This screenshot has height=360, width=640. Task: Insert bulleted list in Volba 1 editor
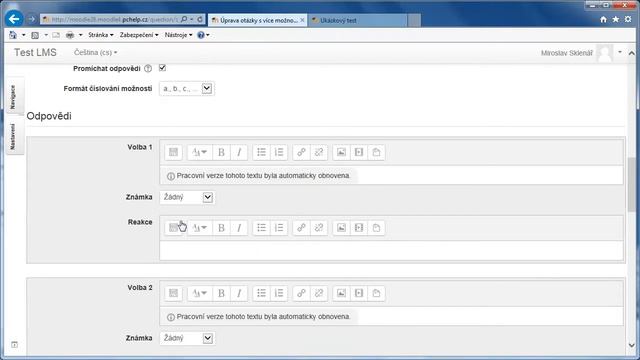[x=261, y=152]
